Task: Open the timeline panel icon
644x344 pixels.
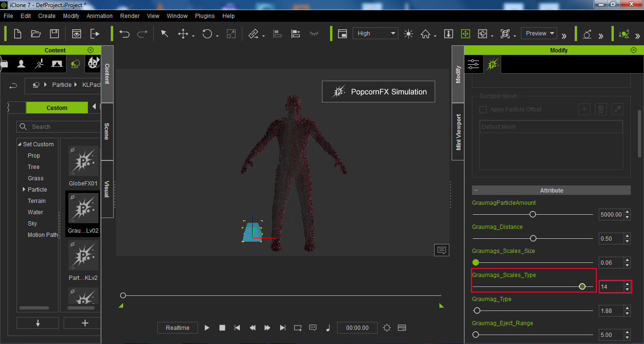Action: click(x=402, y=328)
